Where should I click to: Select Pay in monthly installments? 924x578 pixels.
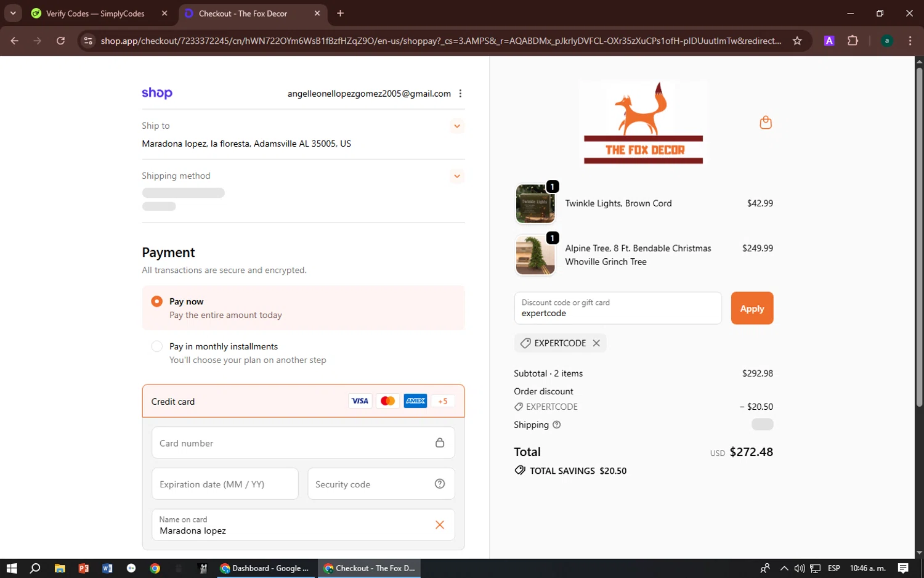pos(157,346)
